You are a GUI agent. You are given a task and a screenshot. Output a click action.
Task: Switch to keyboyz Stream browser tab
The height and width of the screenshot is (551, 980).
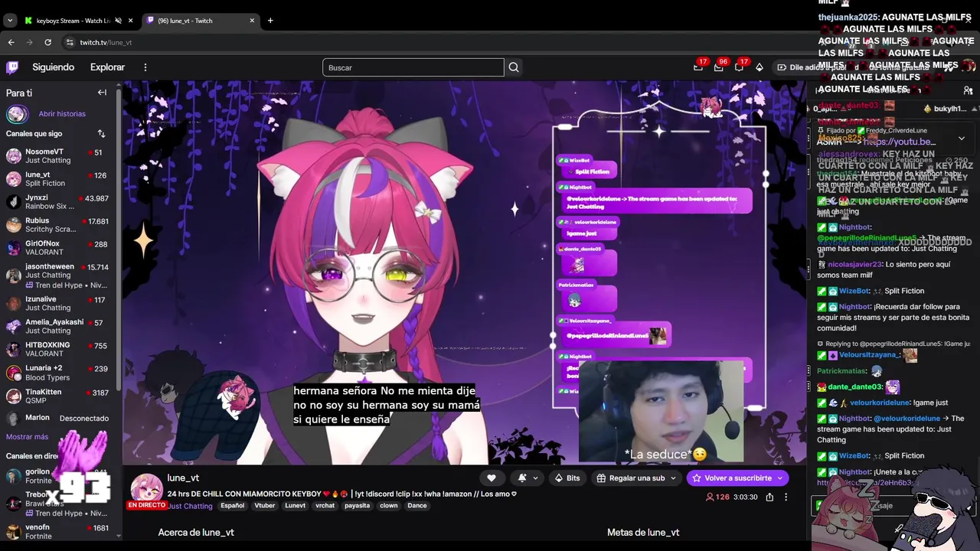pyautogui.click(x=77, y=21)
